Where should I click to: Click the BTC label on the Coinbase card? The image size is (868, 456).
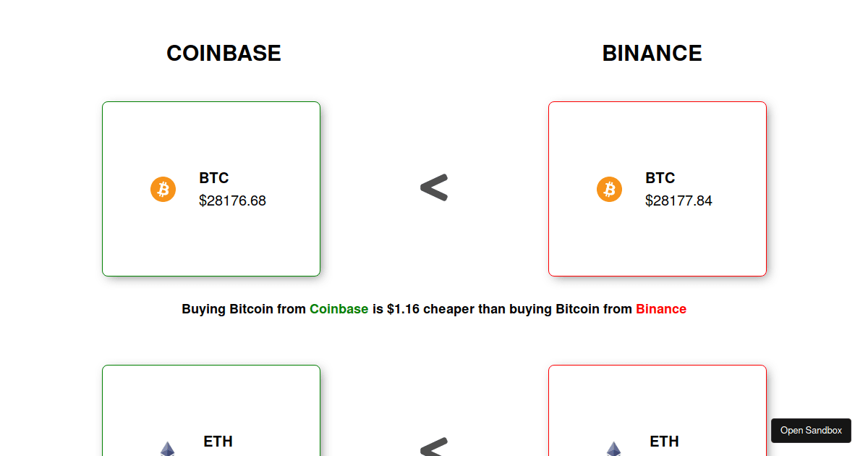pos(214,178)
